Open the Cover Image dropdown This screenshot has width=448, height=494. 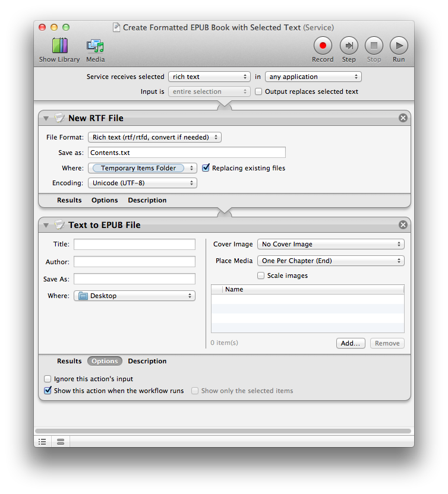point(331,244)
